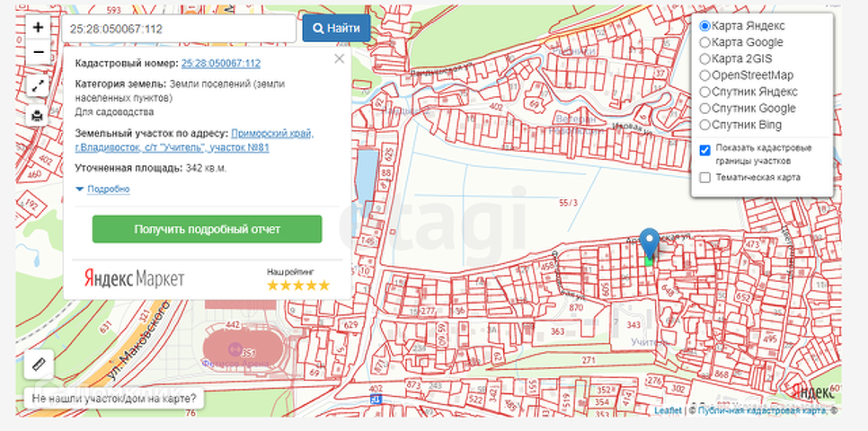Click parcel labeled 343 on map
Viewport: 868px width, 431px height.
pyautogui.click(x=633, y=323)
